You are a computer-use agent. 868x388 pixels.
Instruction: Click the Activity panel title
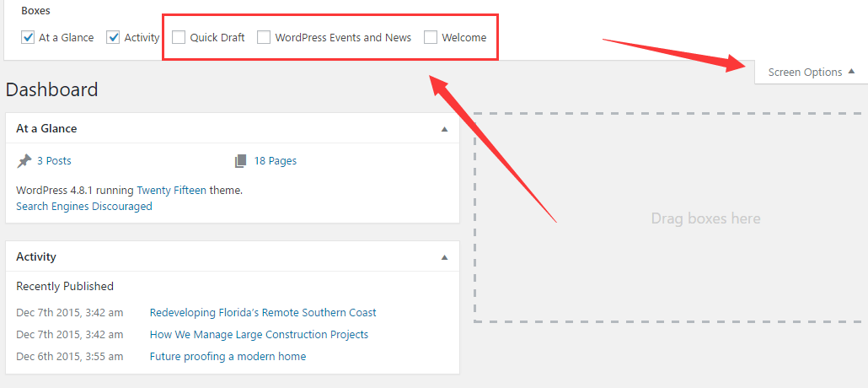pos(36,256)
